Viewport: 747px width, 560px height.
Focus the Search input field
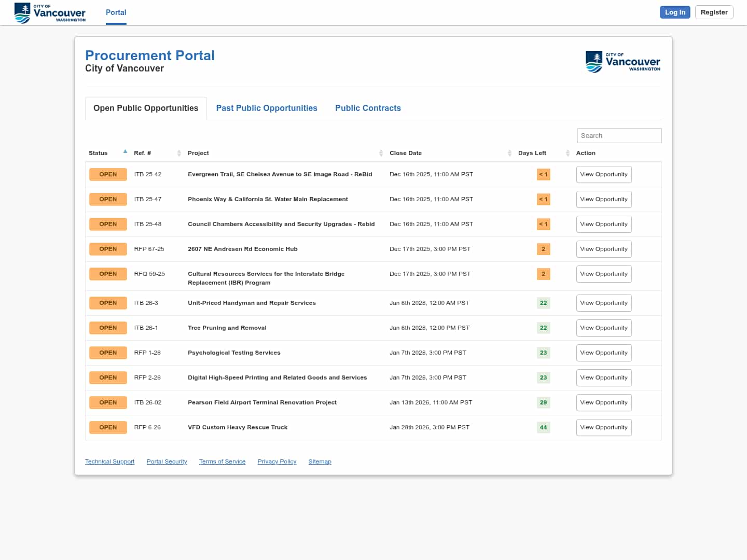click(x=619, y=135)
